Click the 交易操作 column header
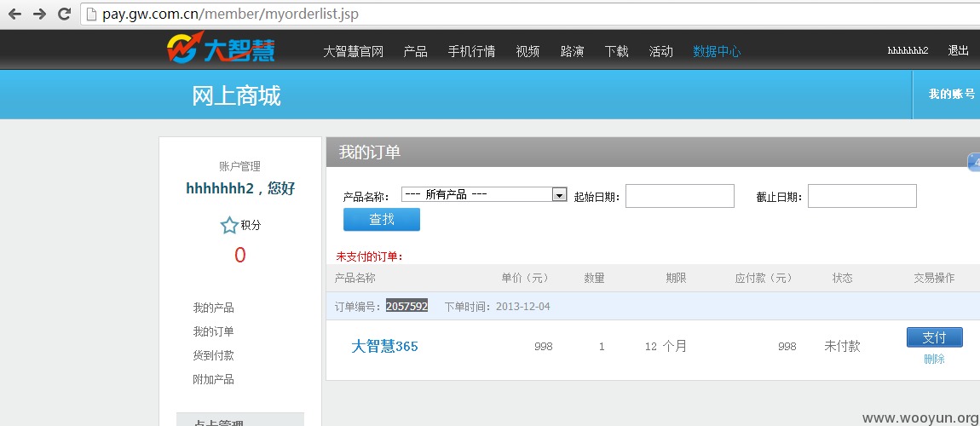This screenshot has height=426, width=980. 934,278
